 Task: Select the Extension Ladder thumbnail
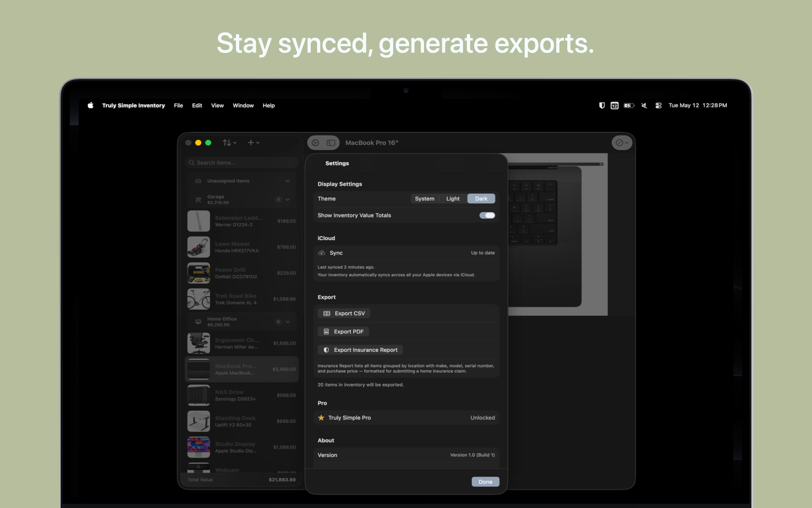coord(199,221)
